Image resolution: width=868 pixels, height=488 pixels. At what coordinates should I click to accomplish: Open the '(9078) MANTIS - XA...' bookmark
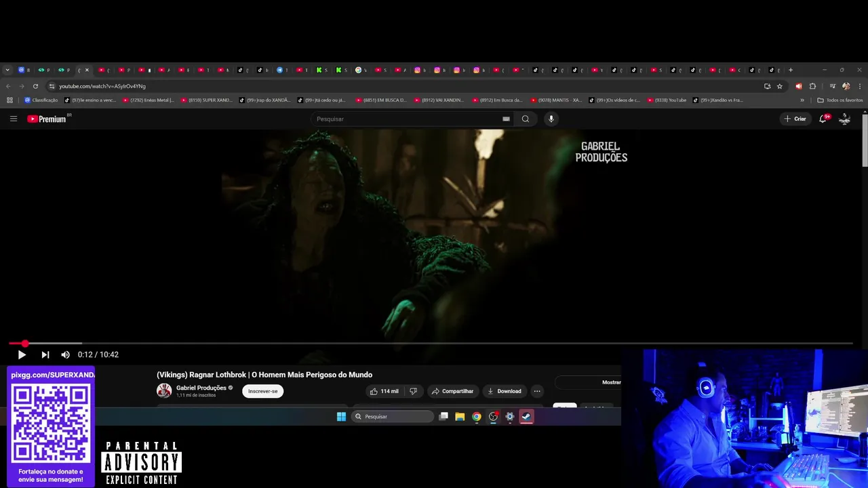tap(556, 100)
